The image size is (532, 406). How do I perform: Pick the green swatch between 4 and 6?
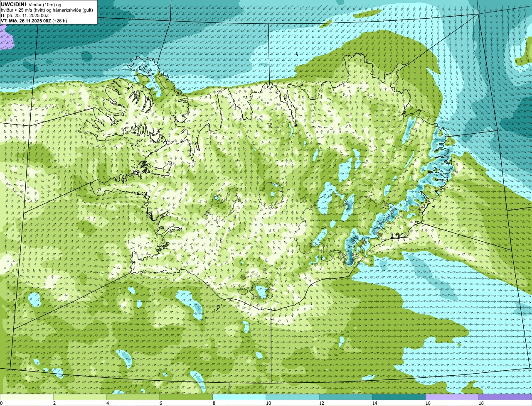pos(133,397)
